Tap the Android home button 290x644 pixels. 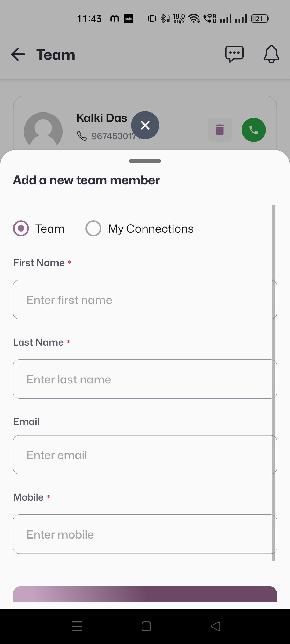[x=146, y=626]
